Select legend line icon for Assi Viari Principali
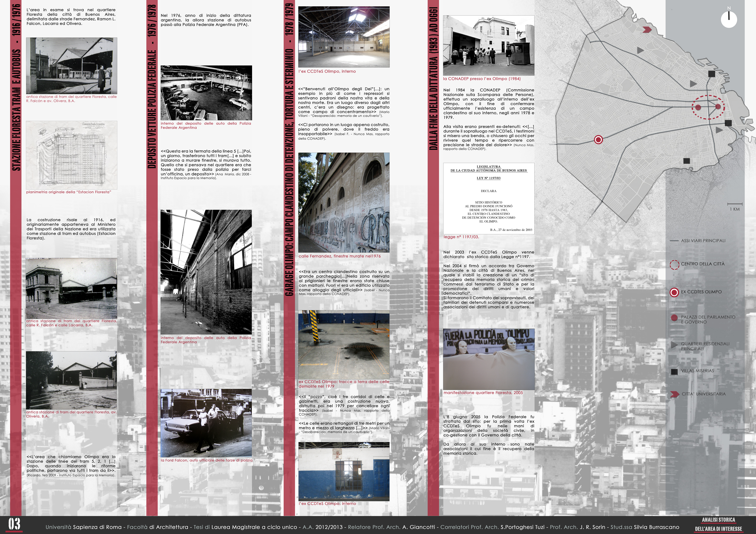 point(674,241)
